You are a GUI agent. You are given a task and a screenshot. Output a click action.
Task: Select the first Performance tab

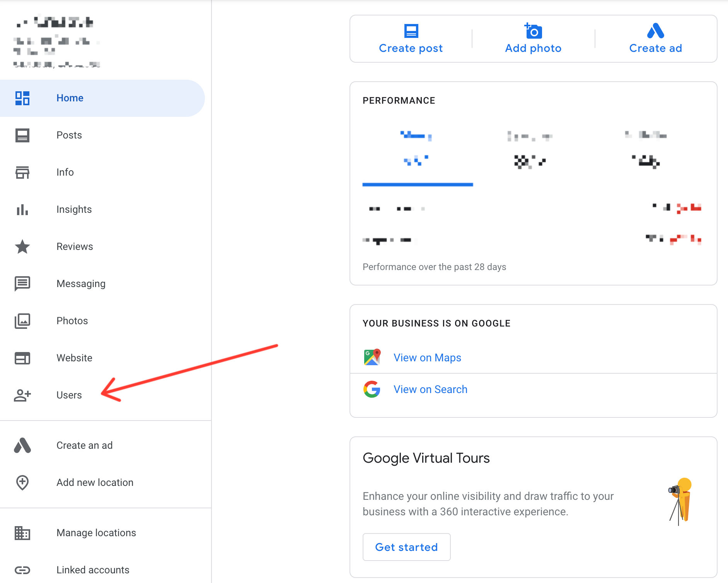click(x=418, y=151)
